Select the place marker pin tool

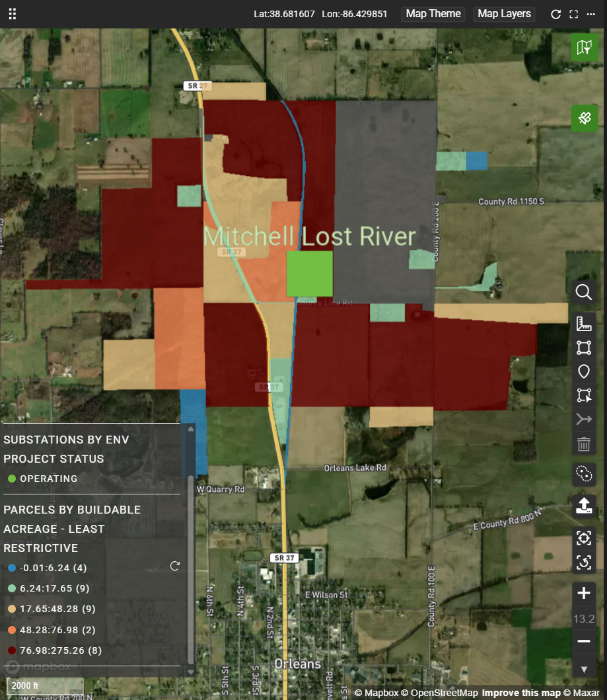coord(583,371)
